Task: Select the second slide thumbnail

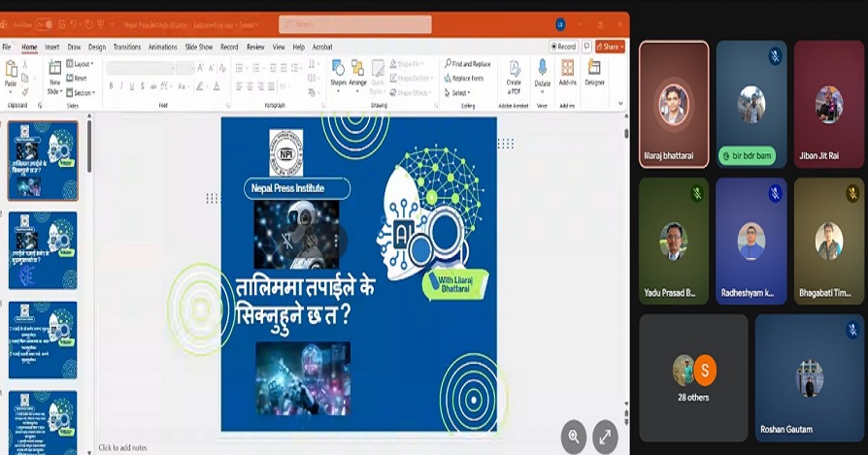Action: click(x=43, y=250)
